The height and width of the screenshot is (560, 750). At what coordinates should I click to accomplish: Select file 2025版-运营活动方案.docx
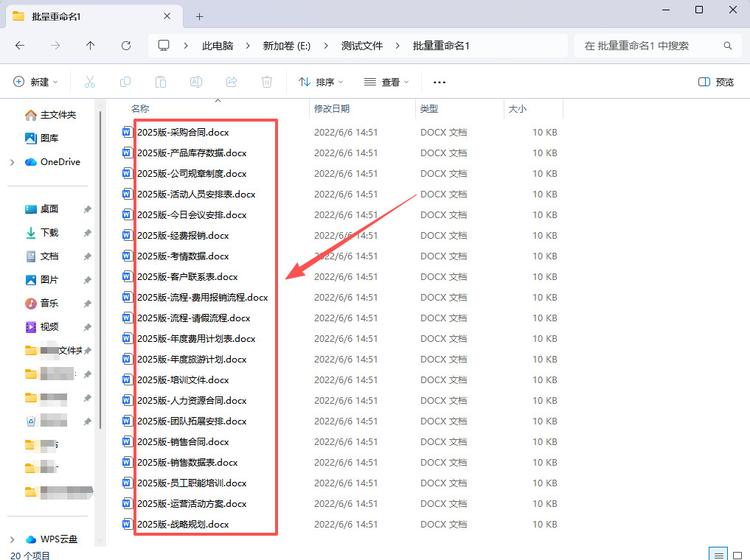pyautogui.click(x=192, y=503)
